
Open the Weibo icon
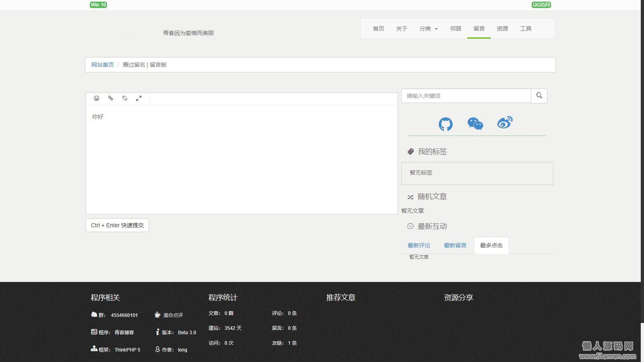pos(505,123)
